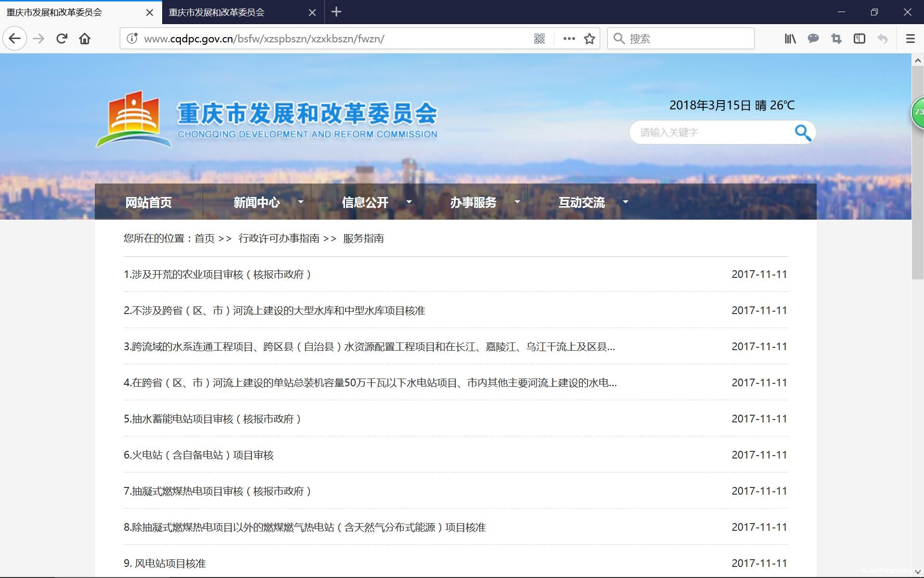This screenshot has width=924, height=578.
Task: Open the Firefox library icon
Action: click(790, 39)
